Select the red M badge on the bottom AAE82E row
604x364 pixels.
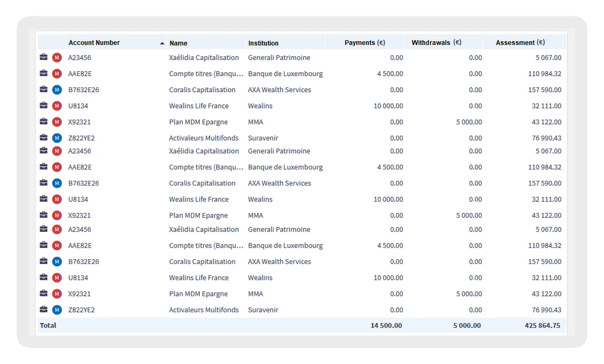pos(57,245)
